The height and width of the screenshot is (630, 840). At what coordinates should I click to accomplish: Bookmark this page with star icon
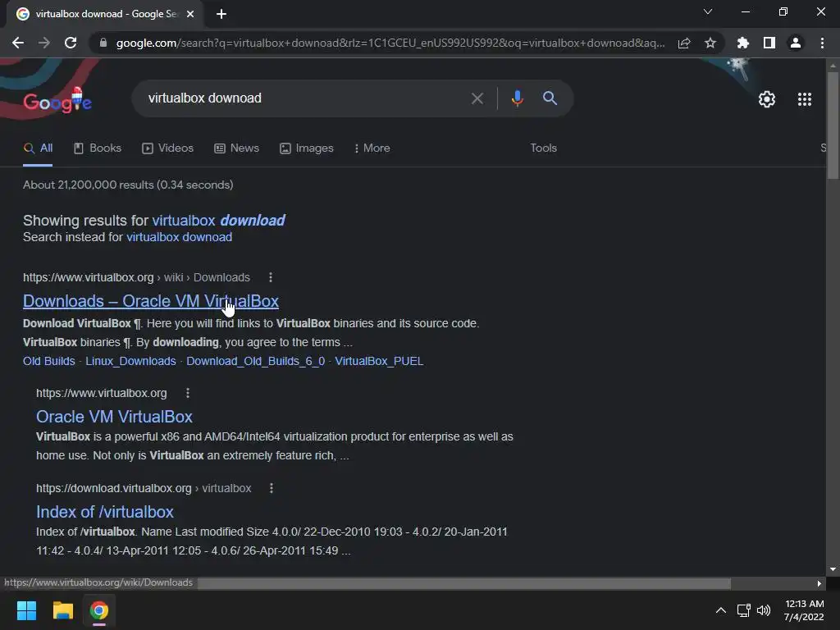point(710,43)
